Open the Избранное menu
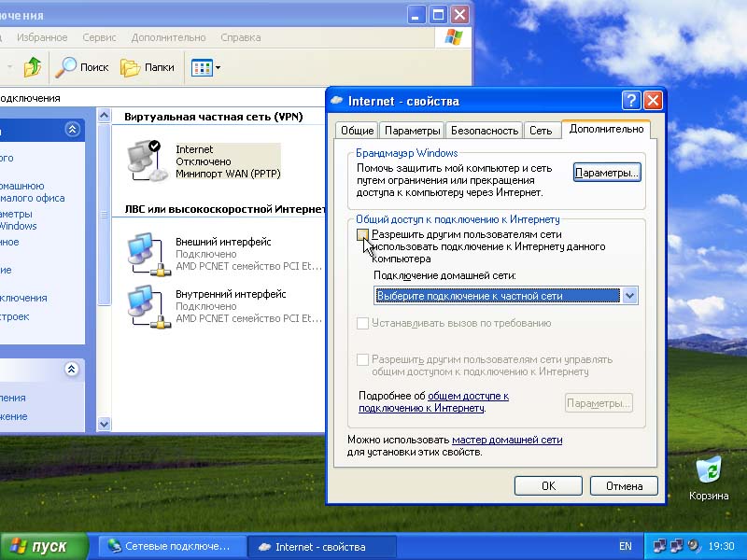 click(42, 37)
